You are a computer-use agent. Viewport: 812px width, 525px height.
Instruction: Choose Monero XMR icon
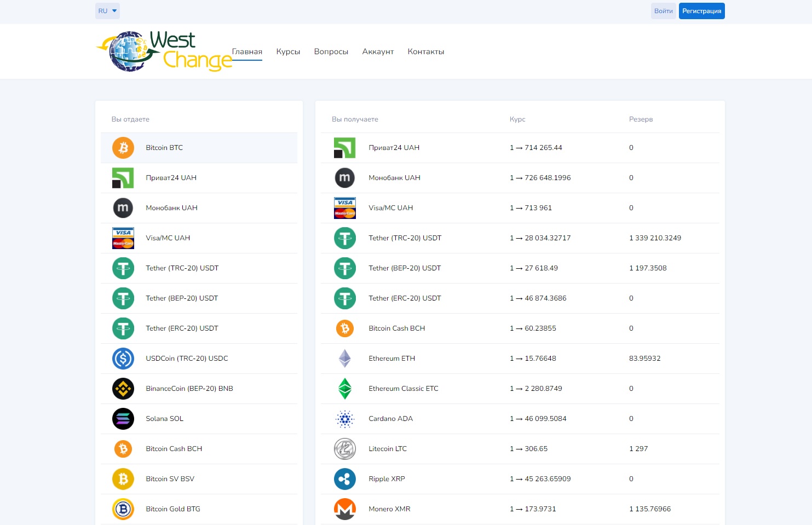click(345, 509)
